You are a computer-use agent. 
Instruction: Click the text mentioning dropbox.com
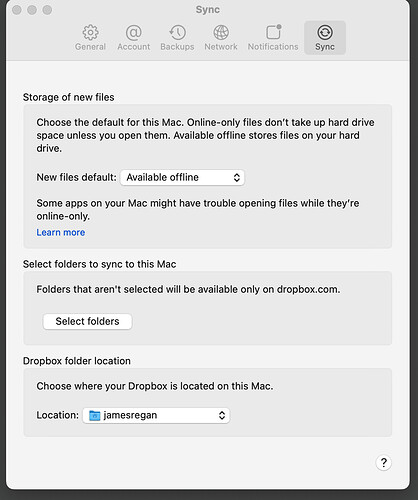click(188, 289)
